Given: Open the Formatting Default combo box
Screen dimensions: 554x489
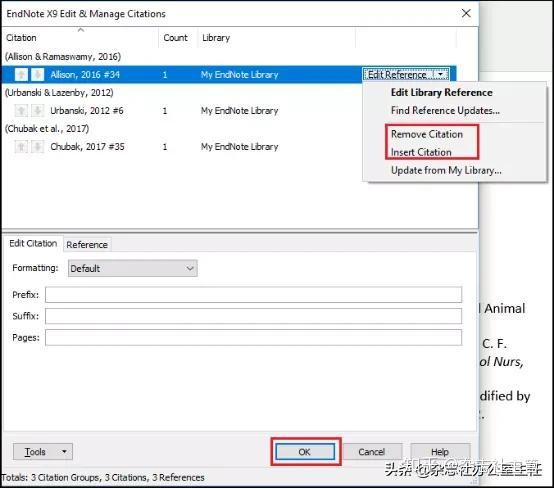Looking at the screenshot, I should (132, 269).
